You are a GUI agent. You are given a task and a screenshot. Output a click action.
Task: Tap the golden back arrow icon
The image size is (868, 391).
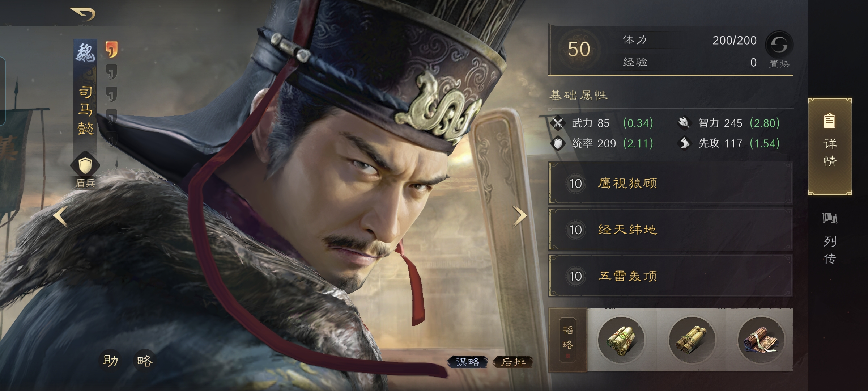pos(83,14)
